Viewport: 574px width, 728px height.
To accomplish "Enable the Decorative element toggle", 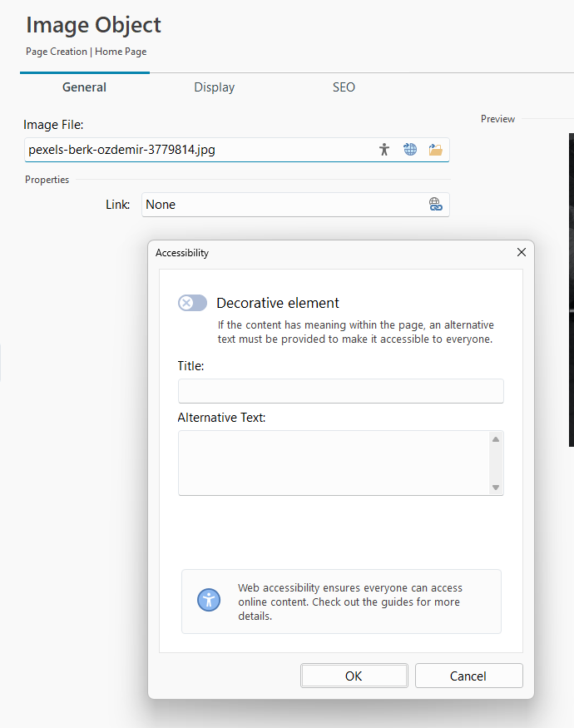I will click(192, 303).
